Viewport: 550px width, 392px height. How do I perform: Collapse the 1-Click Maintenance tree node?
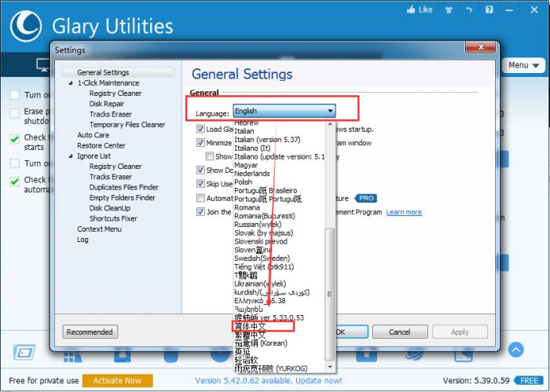[71, 83]
